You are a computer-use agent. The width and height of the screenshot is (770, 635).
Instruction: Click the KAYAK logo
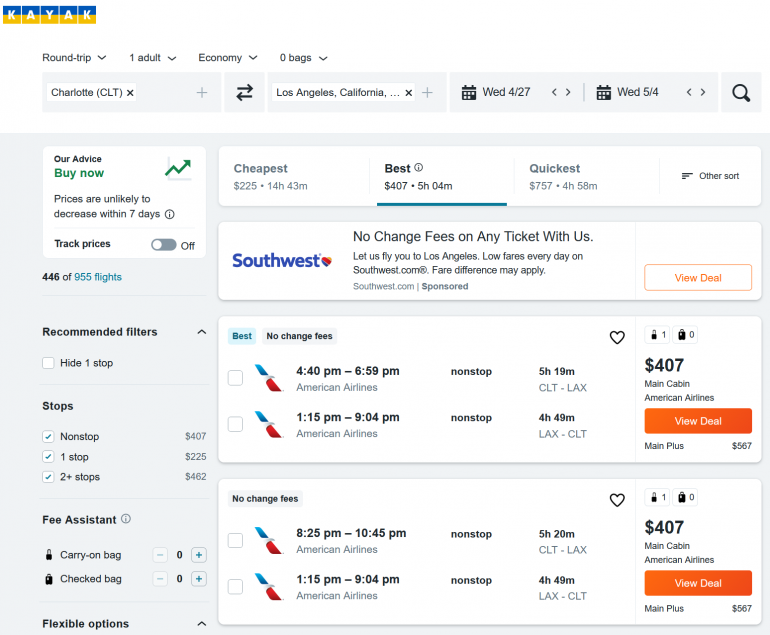[50, 14]
